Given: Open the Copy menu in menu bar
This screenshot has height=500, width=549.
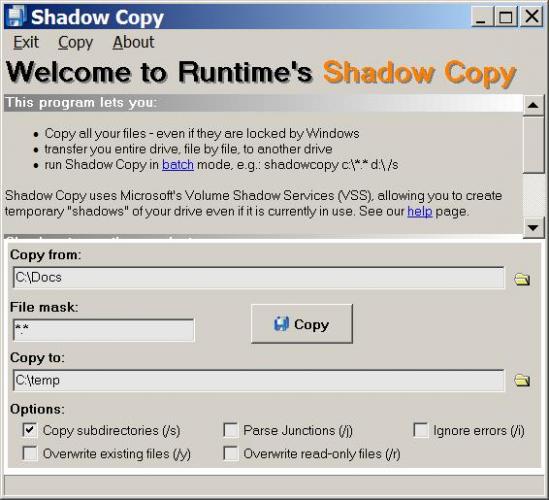Looking at the screenshot, I should (x=76, y=43).
